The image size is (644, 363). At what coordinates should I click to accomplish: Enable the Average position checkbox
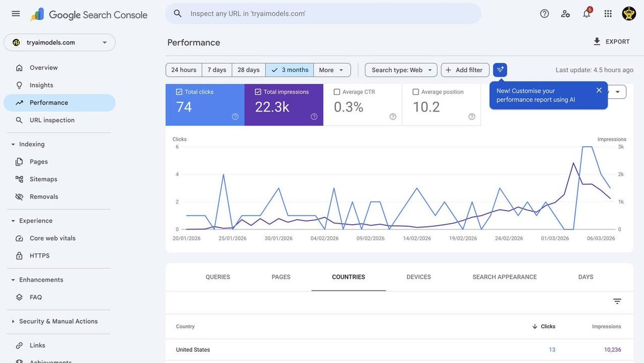click(416, 92)
